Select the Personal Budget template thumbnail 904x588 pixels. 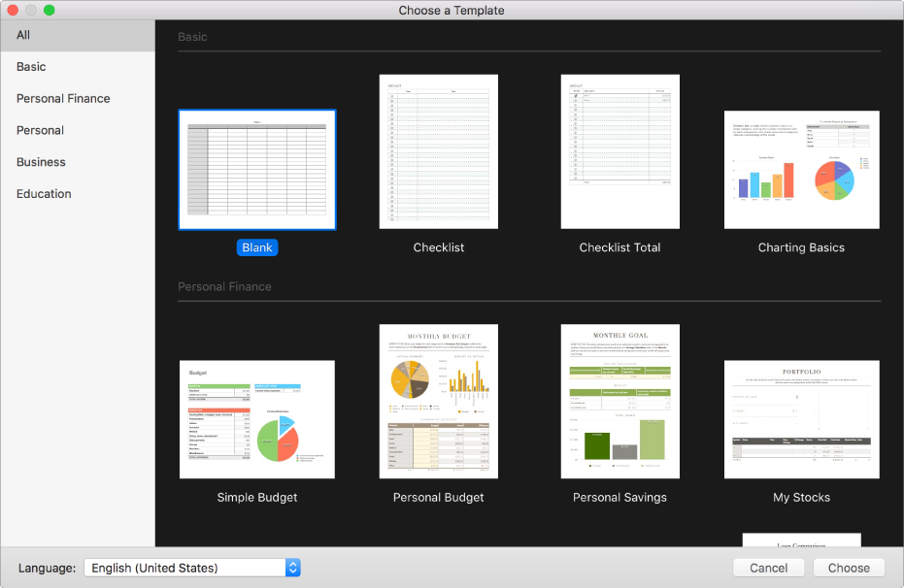tap(439, 402)
